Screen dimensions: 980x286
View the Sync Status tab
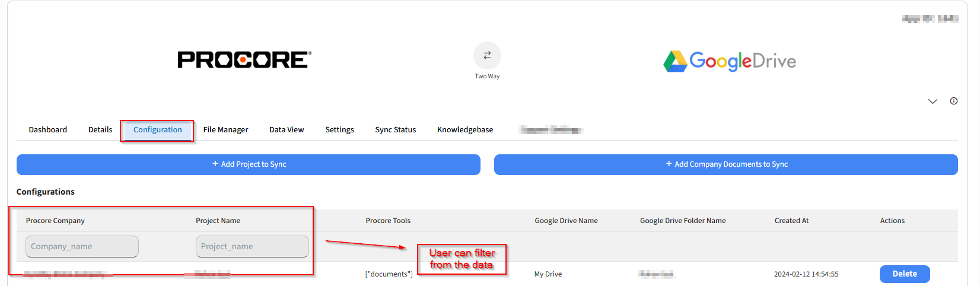(395, 130)
